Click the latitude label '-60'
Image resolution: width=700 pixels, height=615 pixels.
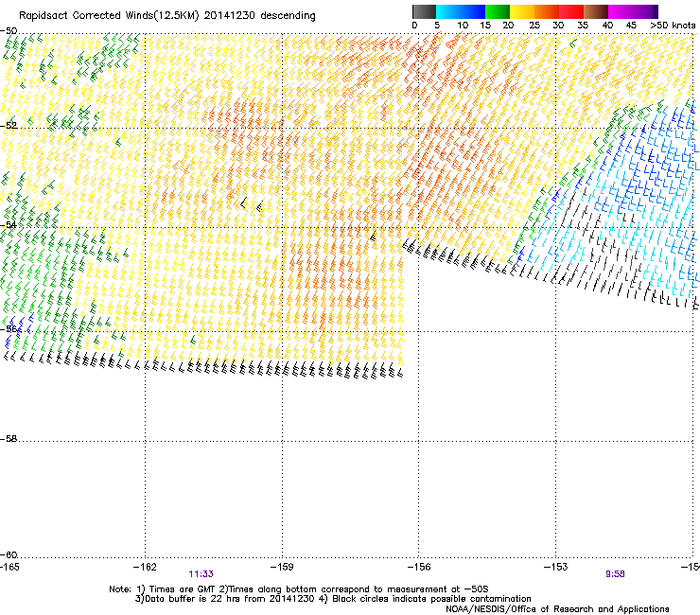(9, 554)
